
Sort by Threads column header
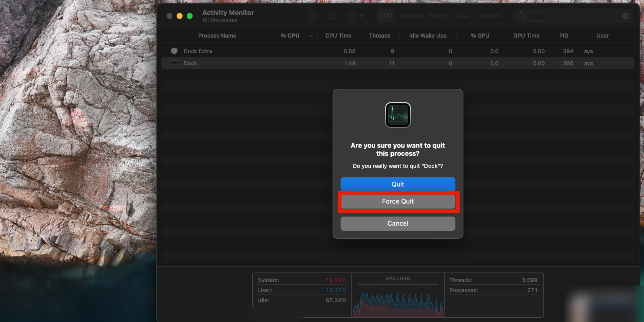tap(379, 36)
